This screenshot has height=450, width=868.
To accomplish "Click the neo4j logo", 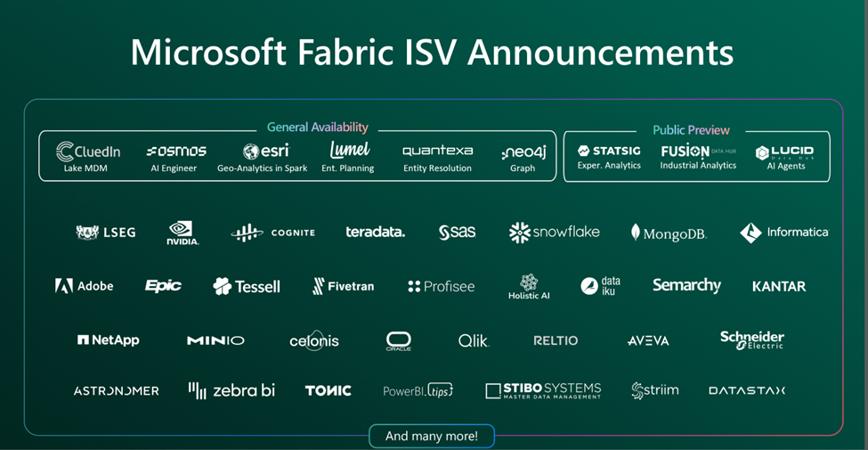I will (523, 152).
